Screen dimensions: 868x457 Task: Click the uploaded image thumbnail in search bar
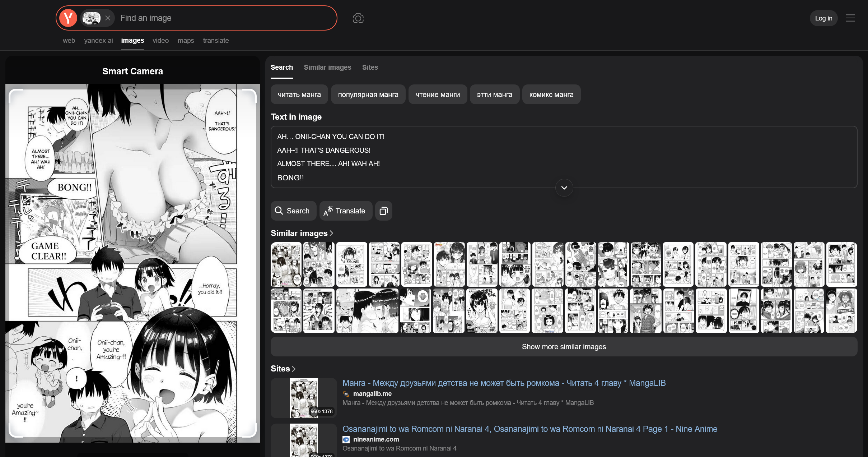pos(91,18)
